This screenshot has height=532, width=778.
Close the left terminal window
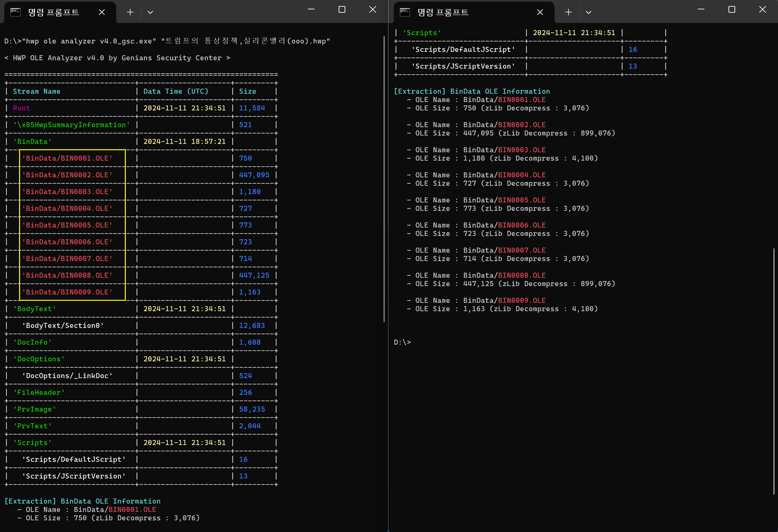(x=372, y=9)
